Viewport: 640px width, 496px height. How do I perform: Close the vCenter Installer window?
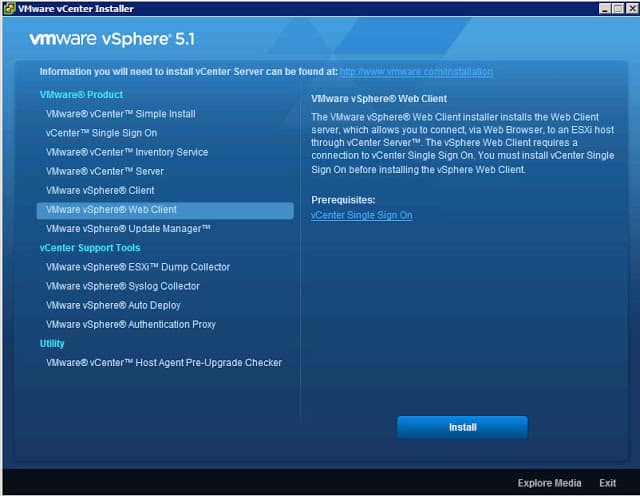click(632, 9)
